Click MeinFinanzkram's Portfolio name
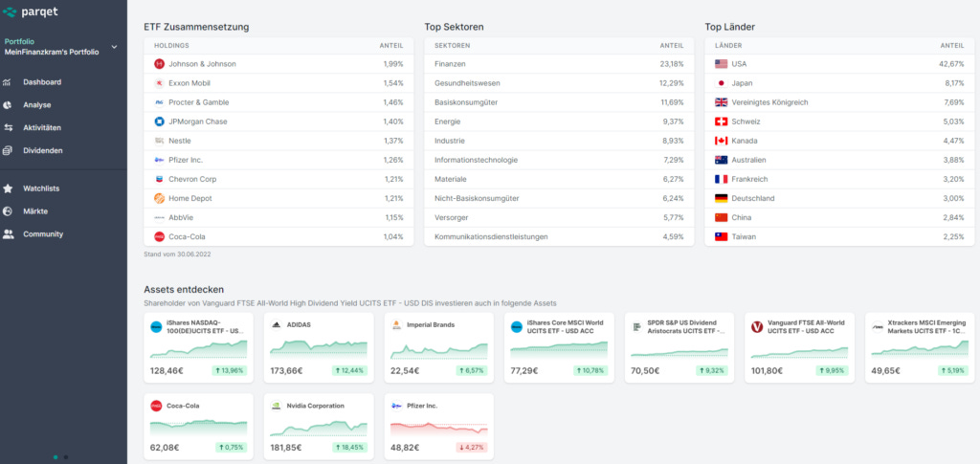Viewport: 980px width, 464px height. (52, 53)
